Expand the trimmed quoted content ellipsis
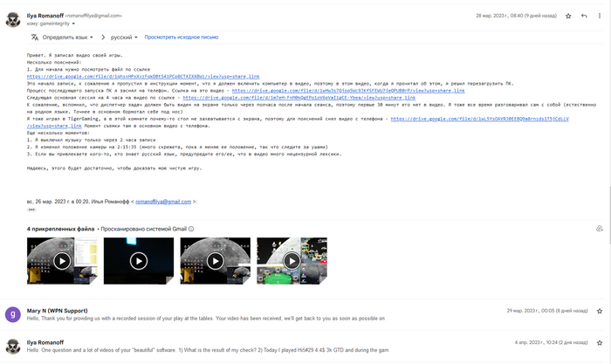The image size is (611, 364). 31,209
